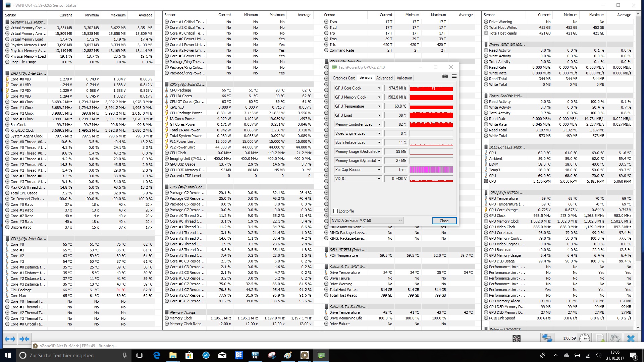Click the Windows Start button
This screenshot has width=644, height=362.
tap(8, 355)
